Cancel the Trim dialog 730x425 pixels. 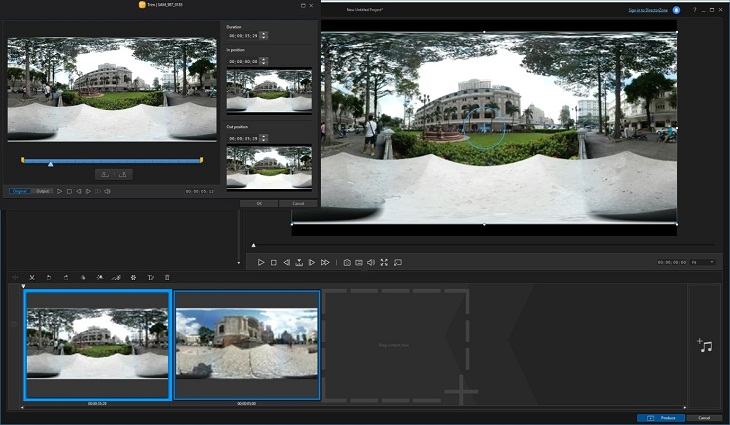pos(298,203)
